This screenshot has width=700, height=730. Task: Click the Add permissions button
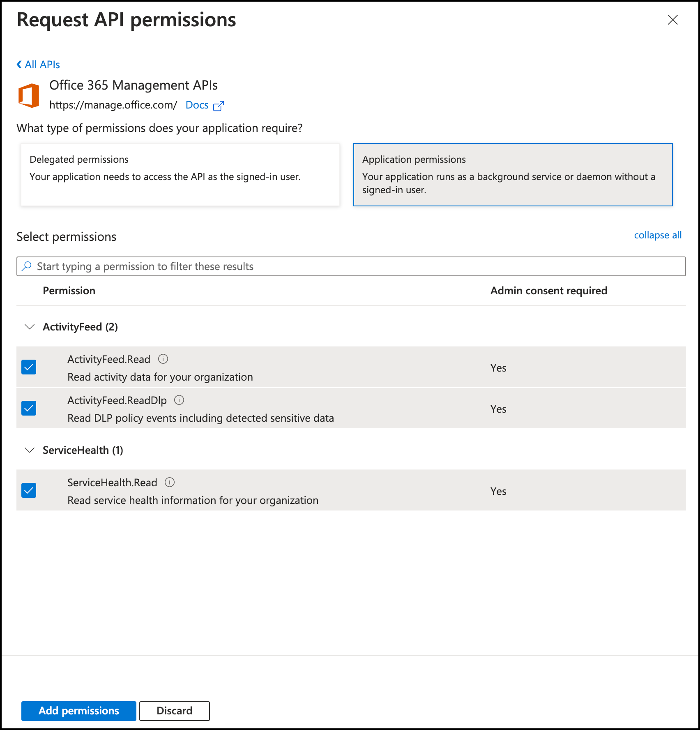(x=78, y=711)
